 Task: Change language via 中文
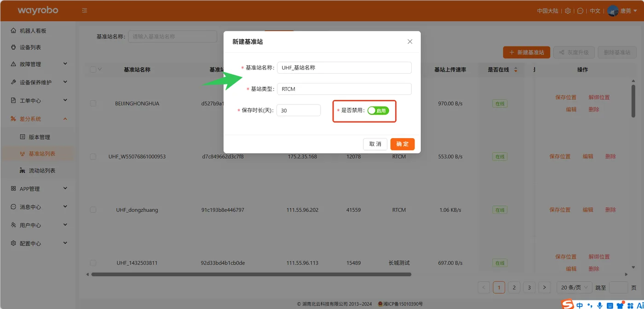coord(595,11)
